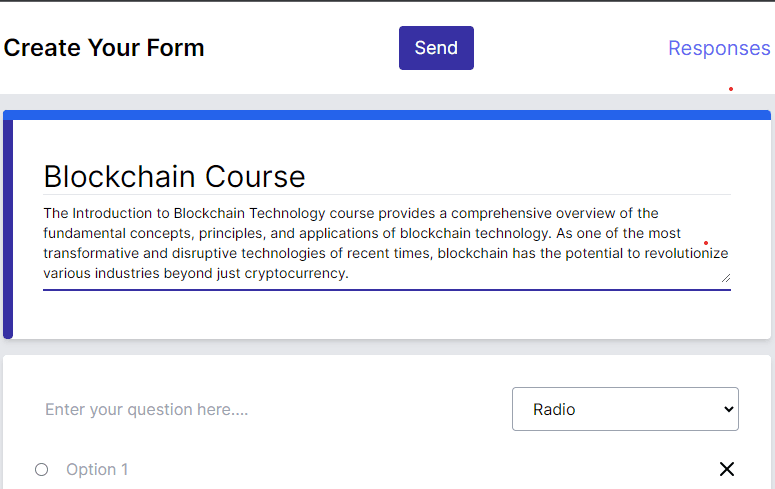Remove Option 1 with the X icon
Screen dimensions: 775x489
727,469
